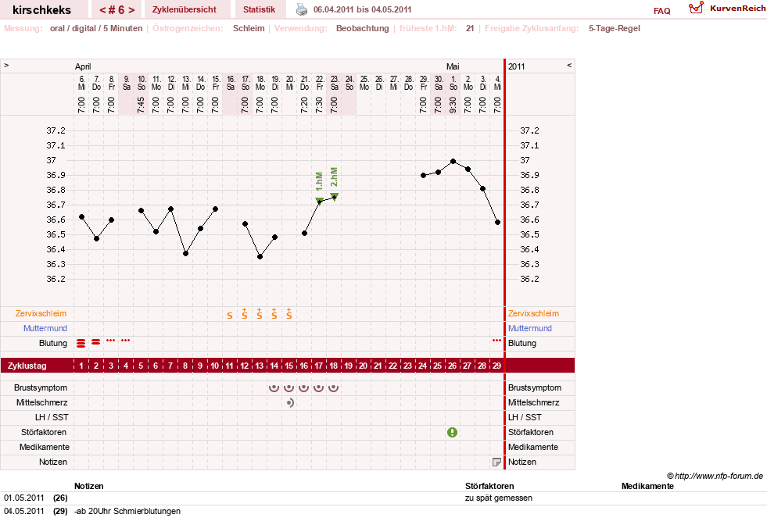Click the cervical mucus S+ on day 14
The height and width of the screenshot is (532, 767).
point(274,313)
